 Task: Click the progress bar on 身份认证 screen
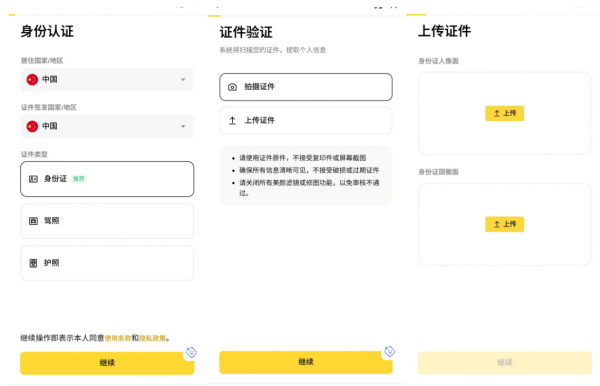tap(107, 15)
